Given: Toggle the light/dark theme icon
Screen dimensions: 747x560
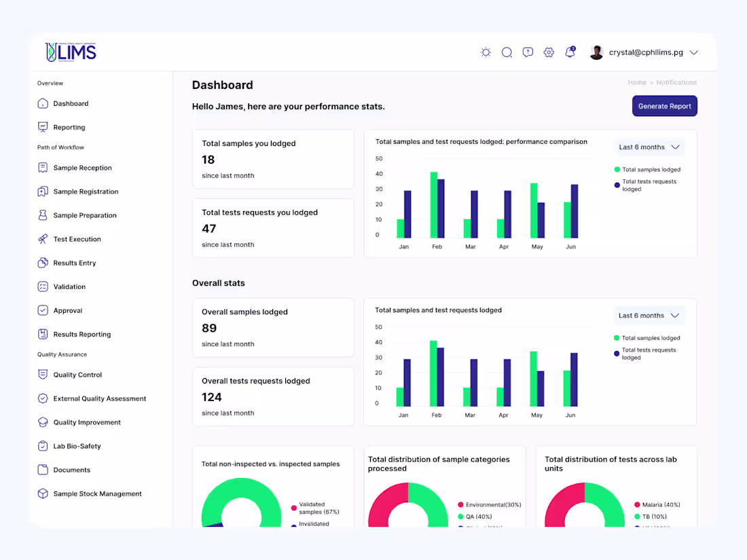Looking at the screenshot, I should pyautogui.click(x=486, y=52).
